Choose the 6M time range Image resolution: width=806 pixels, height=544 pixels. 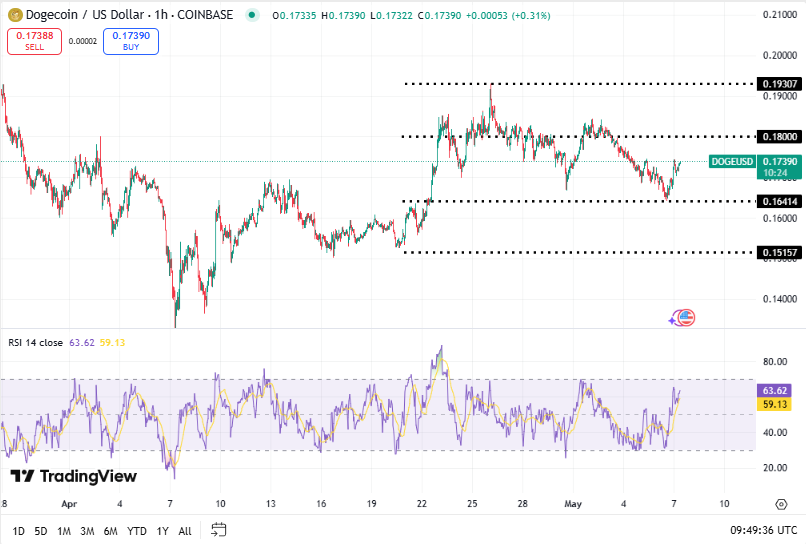click(x=111, y=531)
